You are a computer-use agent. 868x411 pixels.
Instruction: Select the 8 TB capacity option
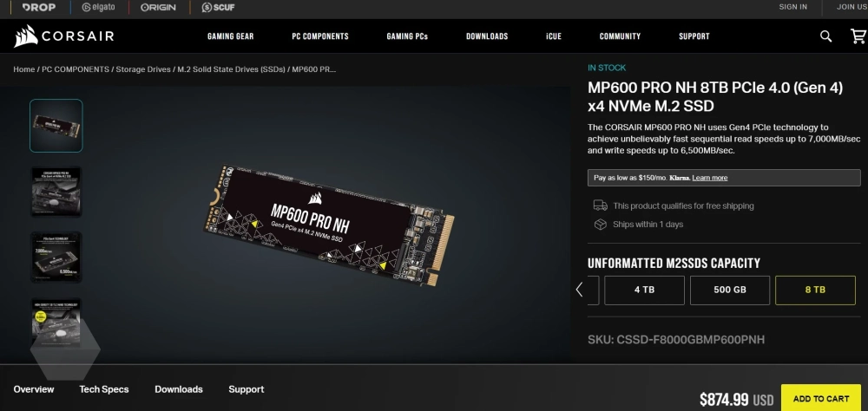click(815, 290)
